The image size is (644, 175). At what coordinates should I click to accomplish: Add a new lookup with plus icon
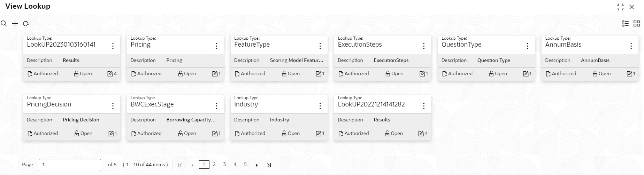(15, 24)
